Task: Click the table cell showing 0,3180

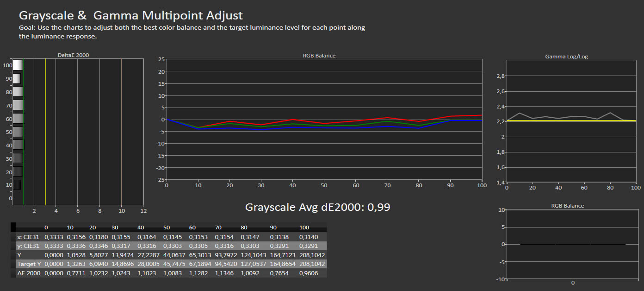Action: (98, 237)
